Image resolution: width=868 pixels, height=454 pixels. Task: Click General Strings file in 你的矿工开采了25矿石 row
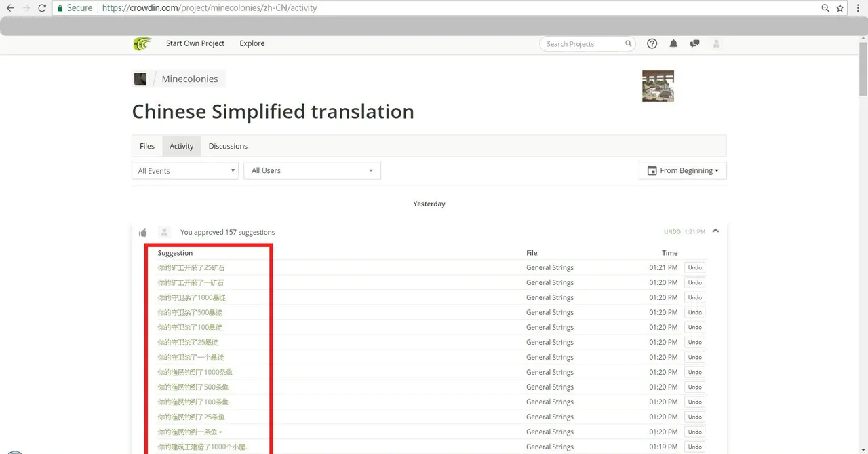point(550,267)
